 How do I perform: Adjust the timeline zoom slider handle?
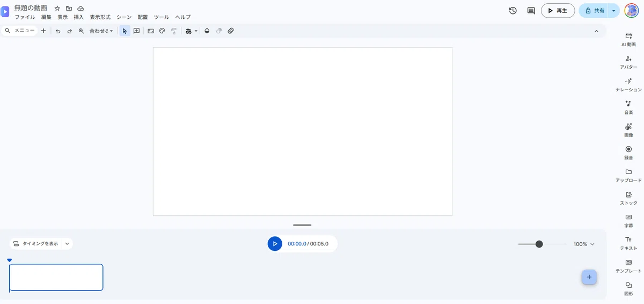(539, 244)
